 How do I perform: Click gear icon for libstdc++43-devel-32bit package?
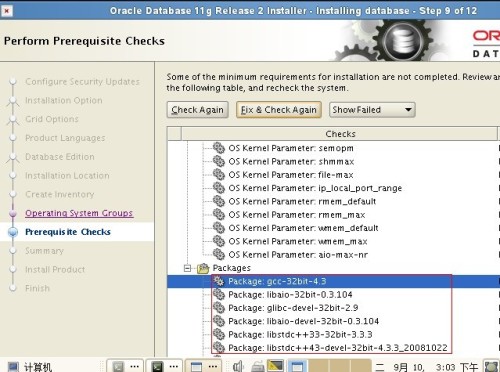(x=219, y=348)
